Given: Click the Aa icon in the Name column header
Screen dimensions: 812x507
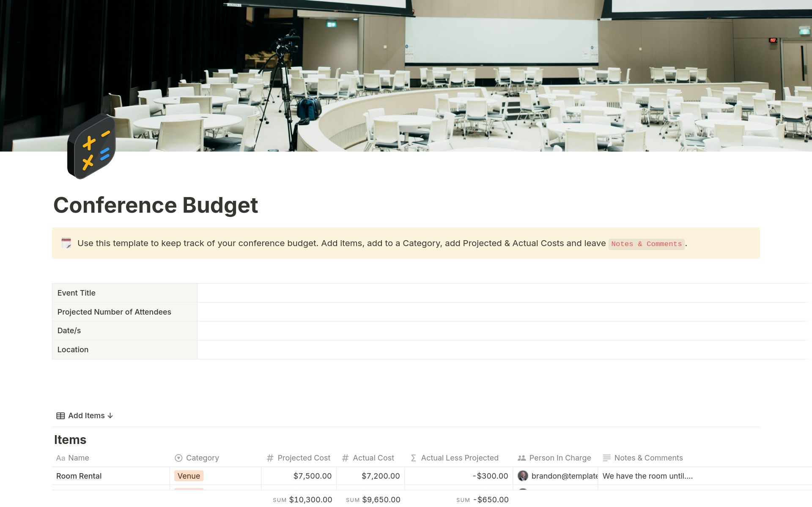Looking at the screenshot, I should (60, 458).
